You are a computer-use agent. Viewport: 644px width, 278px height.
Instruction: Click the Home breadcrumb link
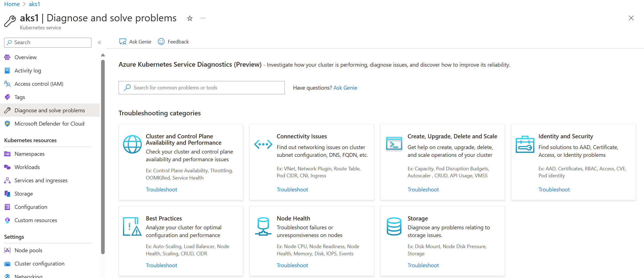(12, 4)
